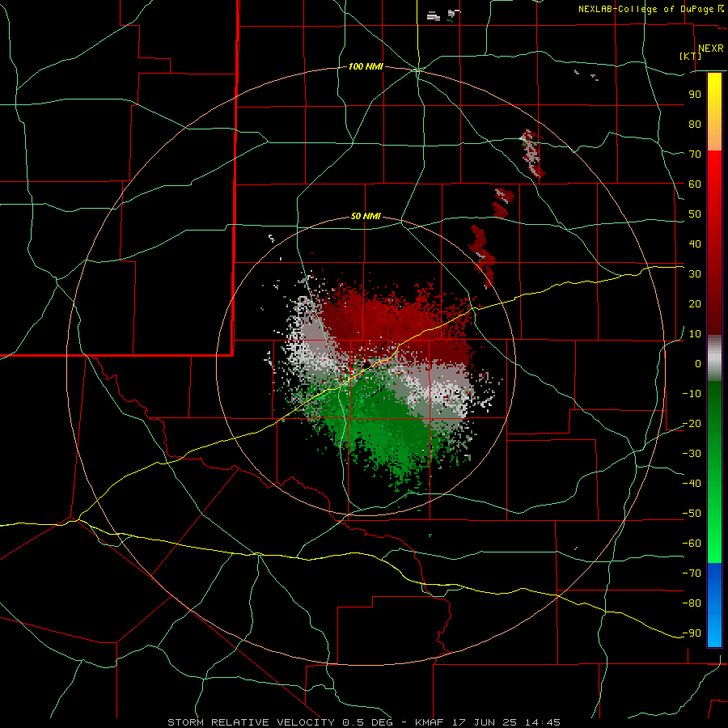
Task: Click the positive 20 scale value
Action: coord(695,303)
